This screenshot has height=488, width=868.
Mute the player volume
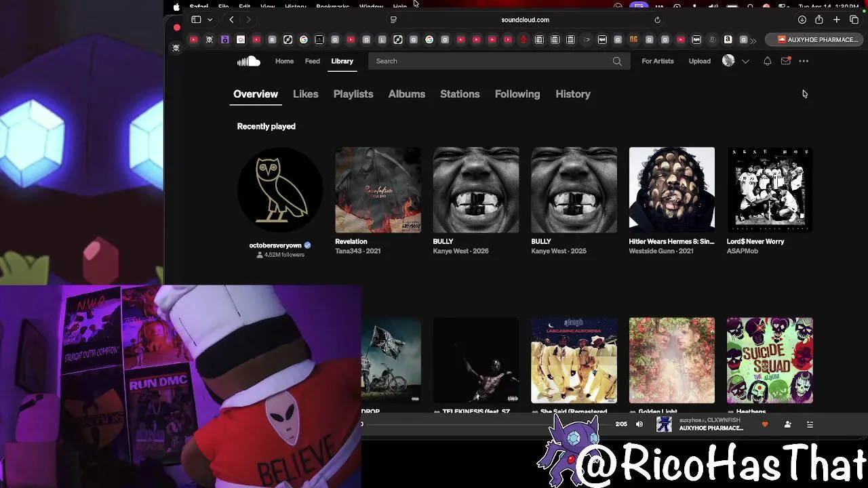(x=639, y=424)
